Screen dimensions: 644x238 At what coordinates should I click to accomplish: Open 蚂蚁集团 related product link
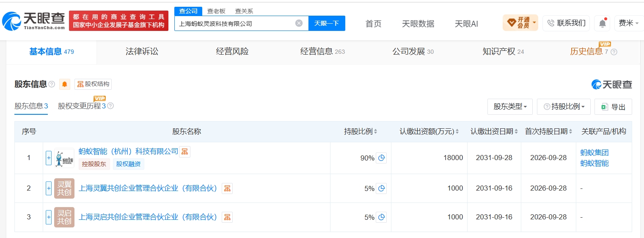click(x=594, y=152)
